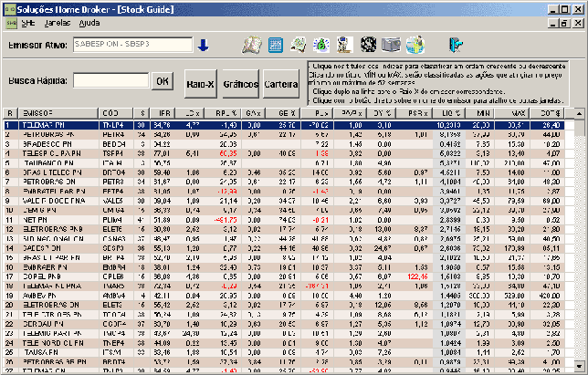
Task: Sort by the EMISSOR column header
Action: point(58,113)
